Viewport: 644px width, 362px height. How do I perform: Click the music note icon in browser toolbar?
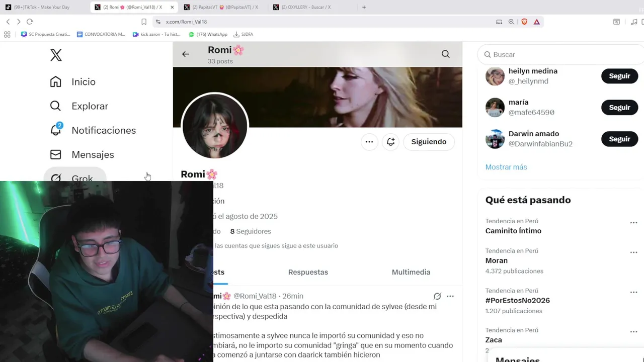(x=634, y=22)
